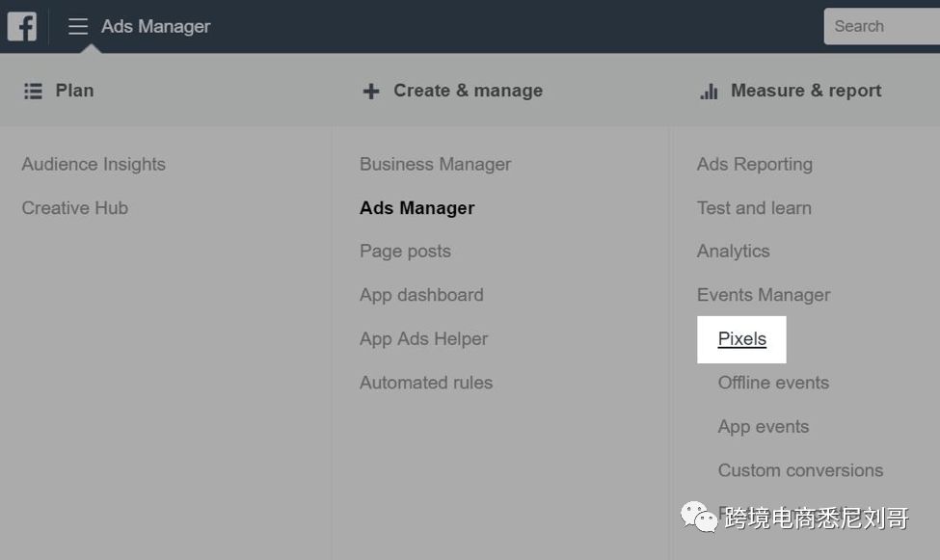The image size is (940, 560).
Task: Open Ads Reporting
Action: [754, 164]
